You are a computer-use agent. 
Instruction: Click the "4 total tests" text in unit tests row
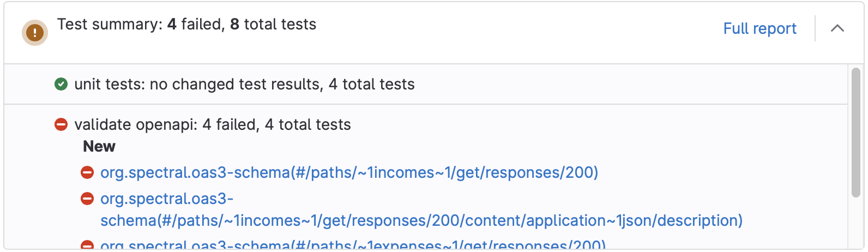(x=372, y=84)
